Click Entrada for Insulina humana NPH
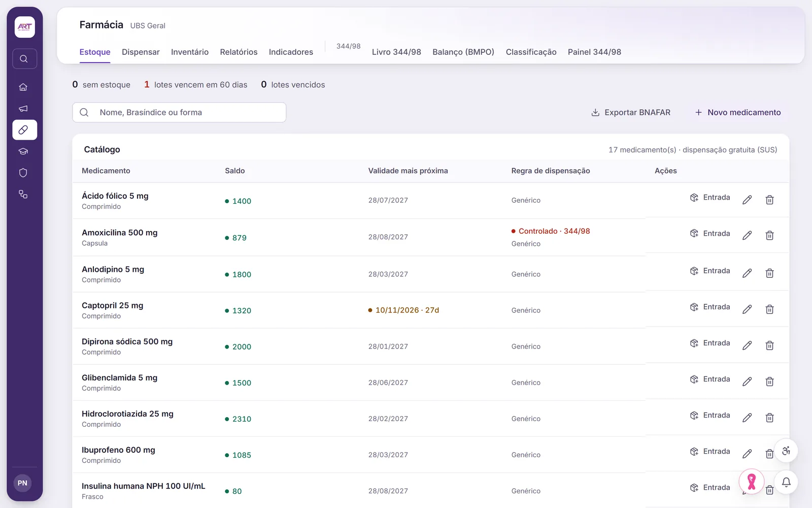812x508 pixels. coord(710,487)
